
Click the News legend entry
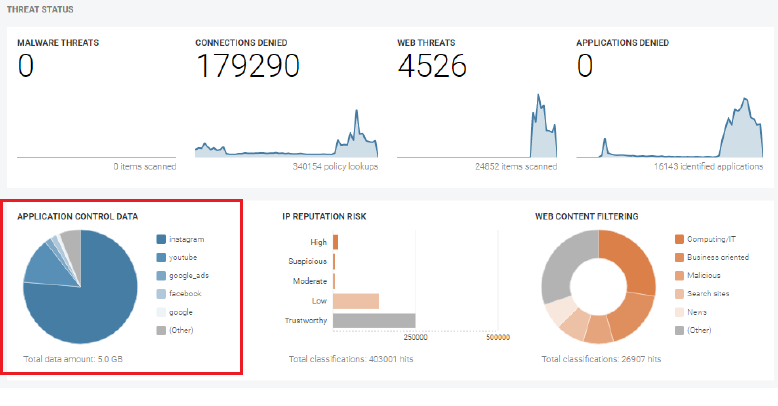coord(696,312)
